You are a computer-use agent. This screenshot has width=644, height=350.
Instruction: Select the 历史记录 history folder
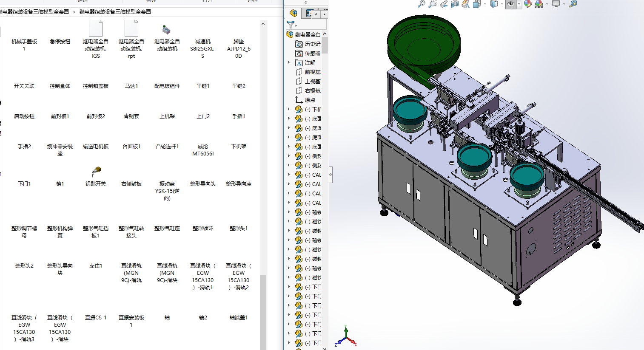click(308, 44)
